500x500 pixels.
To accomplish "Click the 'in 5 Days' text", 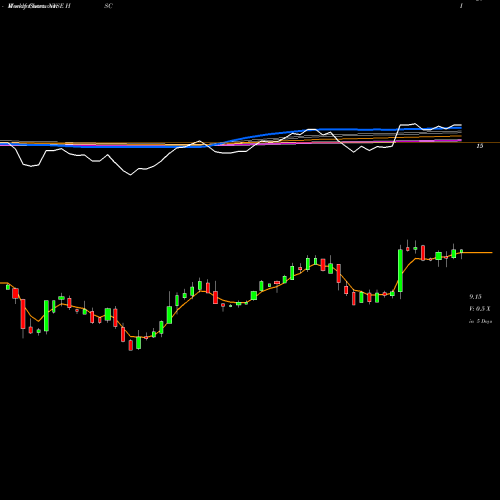I will coord(480,321).
